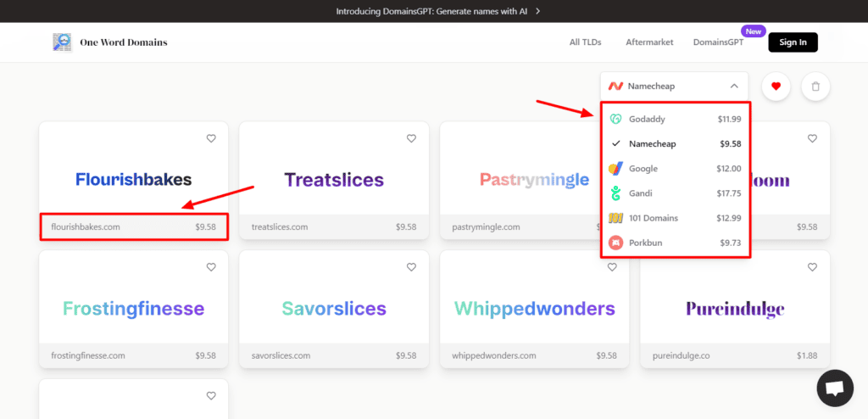Open the All TLDs page

[x=585, y=42]
